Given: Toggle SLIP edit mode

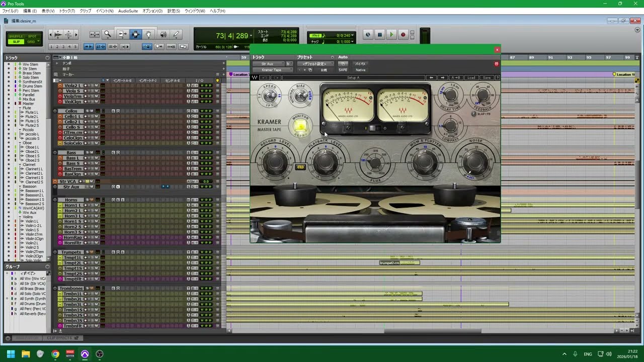Looking at the screenshot, I should (x=16, y=42).
